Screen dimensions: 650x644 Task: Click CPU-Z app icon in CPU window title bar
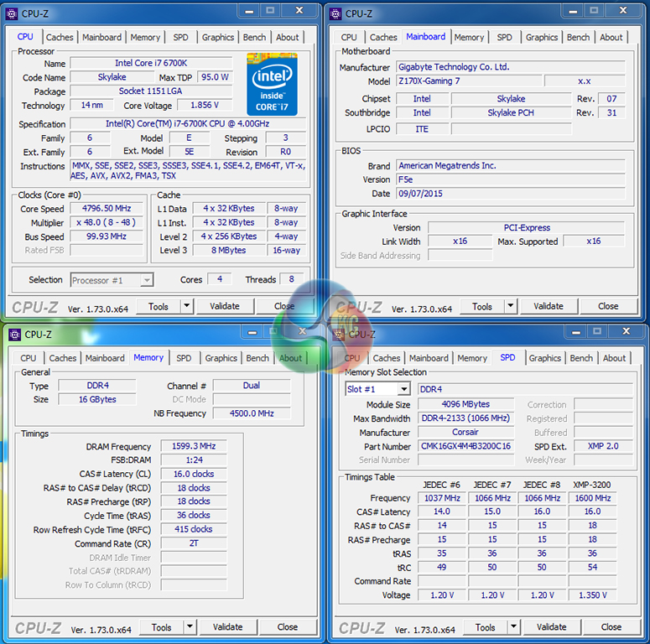(x=12, y=13)
